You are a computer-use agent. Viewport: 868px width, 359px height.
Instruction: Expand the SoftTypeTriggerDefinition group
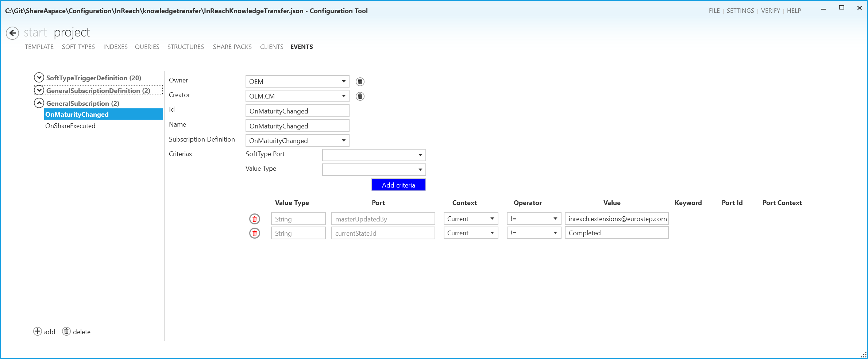[x=39, y=78]
